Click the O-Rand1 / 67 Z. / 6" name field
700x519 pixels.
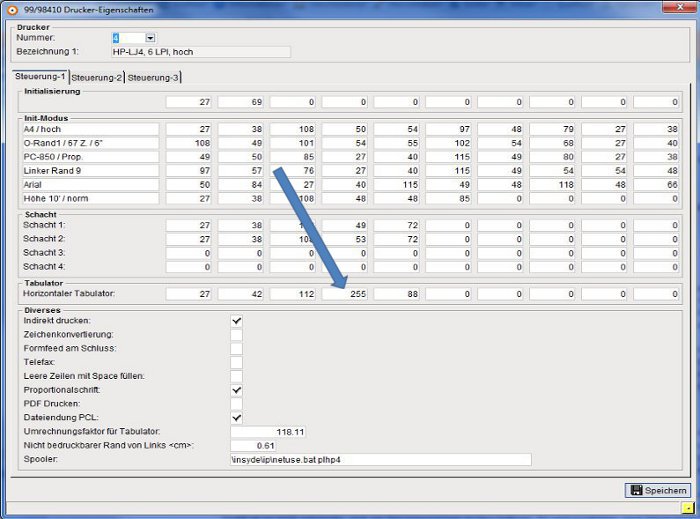pos(91,143)
